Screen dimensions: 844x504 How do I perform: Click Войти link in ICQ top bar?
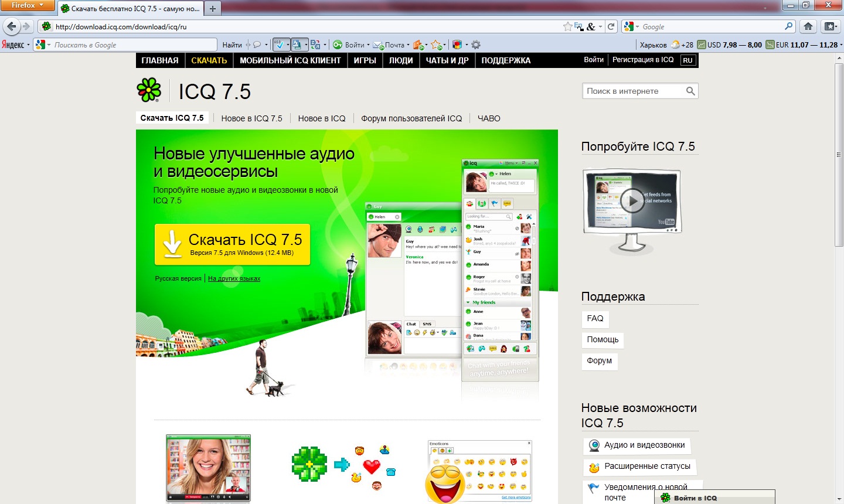[x=593, y=60]
